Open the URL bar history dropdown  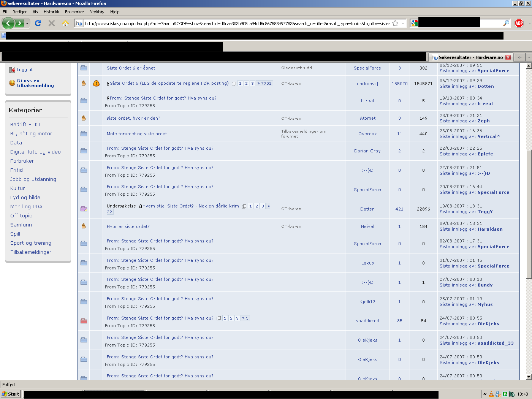pos(403,23)
